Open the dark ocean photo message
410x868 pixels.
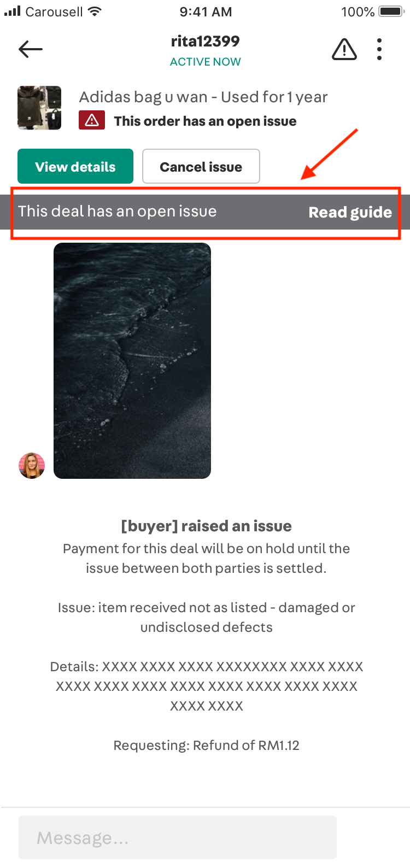coord(132,361)
